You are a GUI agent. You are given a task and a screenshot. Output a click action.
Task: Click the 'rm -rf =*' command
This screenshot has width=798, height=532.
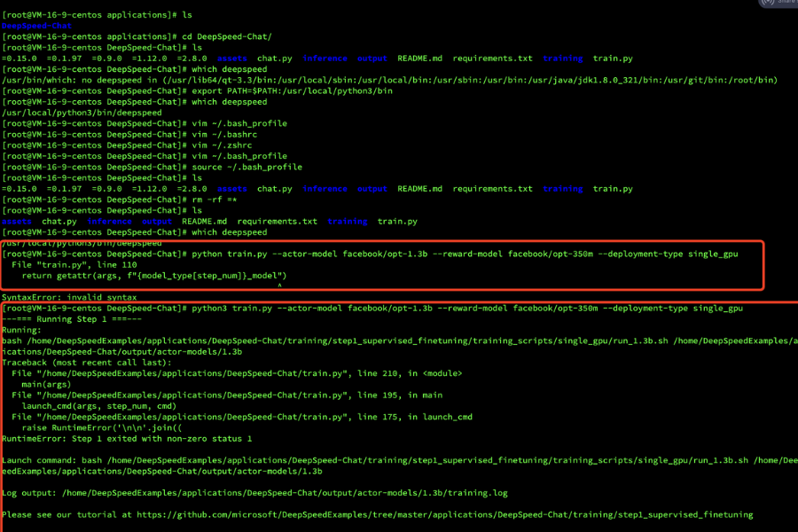215,199
